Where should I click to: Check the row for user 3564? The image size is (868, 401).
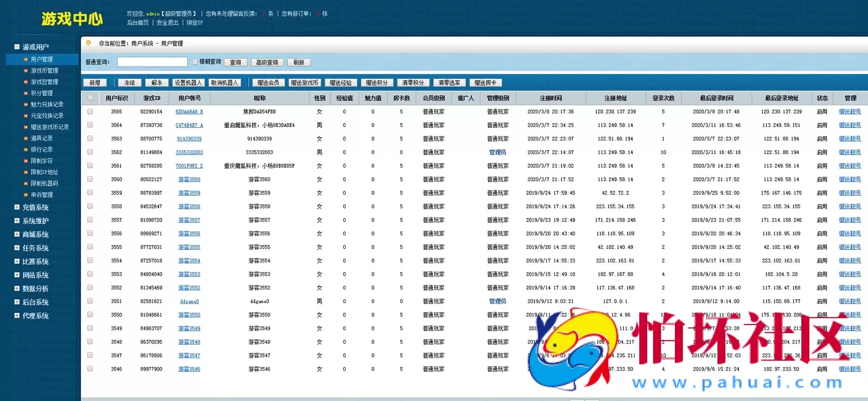click(90, 125)
